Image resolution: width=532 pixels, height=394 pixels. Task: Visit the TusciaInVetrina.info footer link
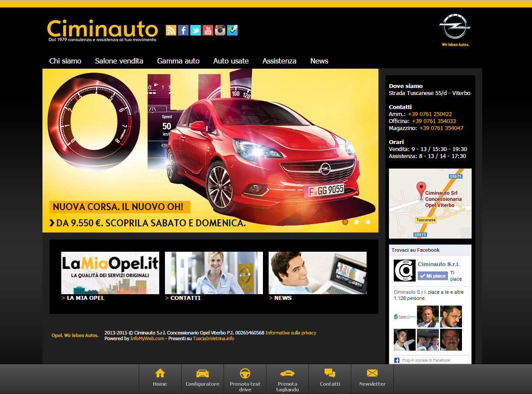click(x=213, y=338)
